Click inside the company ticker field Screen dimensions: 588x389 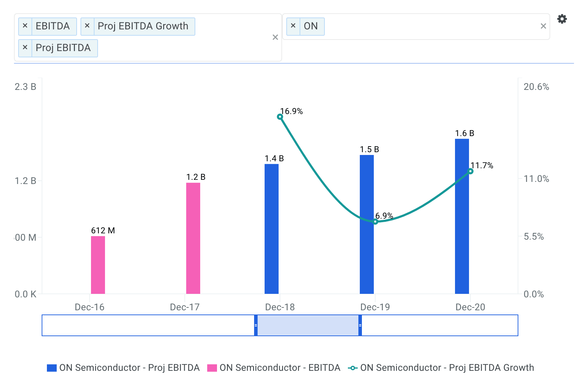(x=430, y=27)
